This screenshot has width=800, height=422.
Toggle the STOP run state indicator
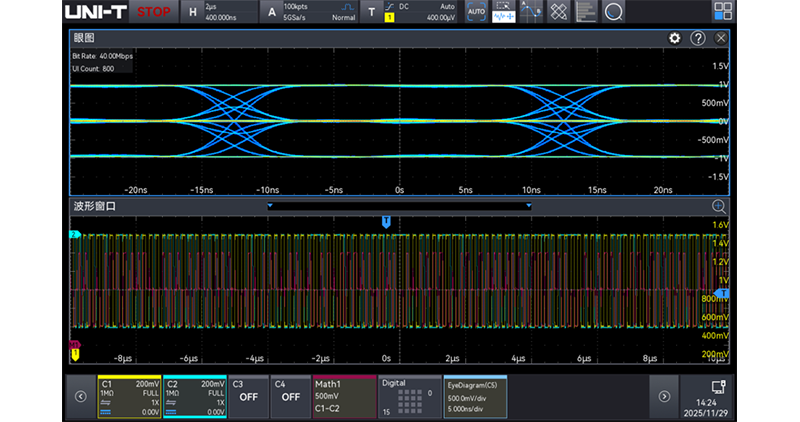coord(153,12)
